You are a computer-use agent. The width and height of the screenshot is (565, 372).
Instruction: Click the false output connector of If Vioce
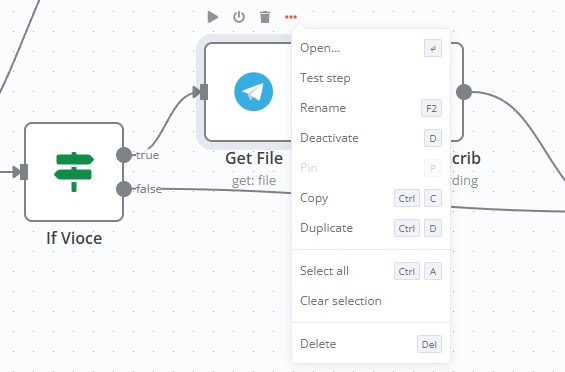pyautogui.click(x=124, y=189)
